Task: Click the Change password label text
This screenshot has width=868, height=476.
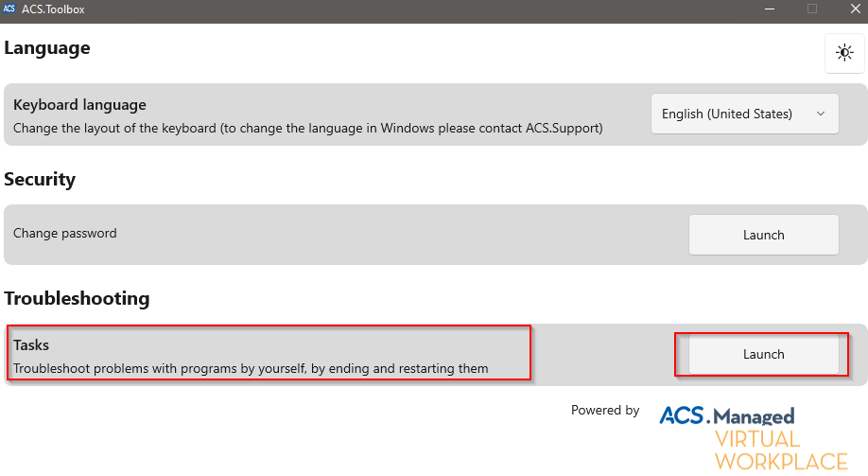Action: (65, 233)
